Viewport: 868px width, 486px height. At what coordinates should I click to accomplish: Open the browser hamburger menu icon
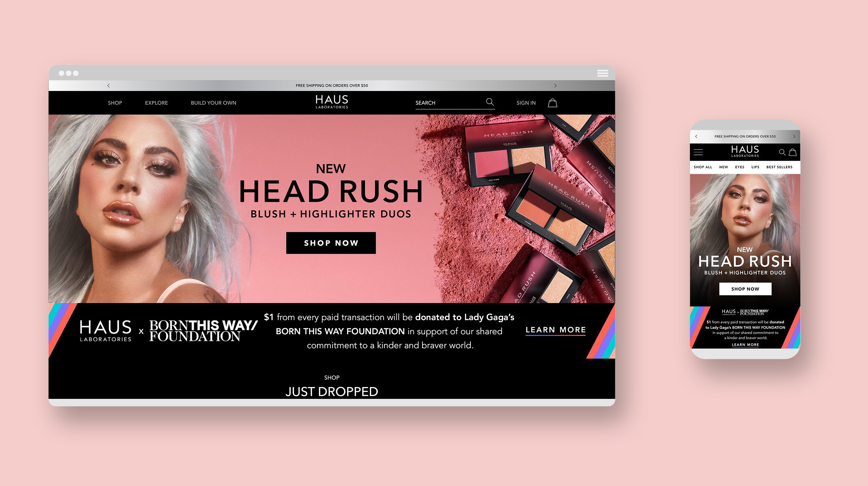(x=602, y=73)
